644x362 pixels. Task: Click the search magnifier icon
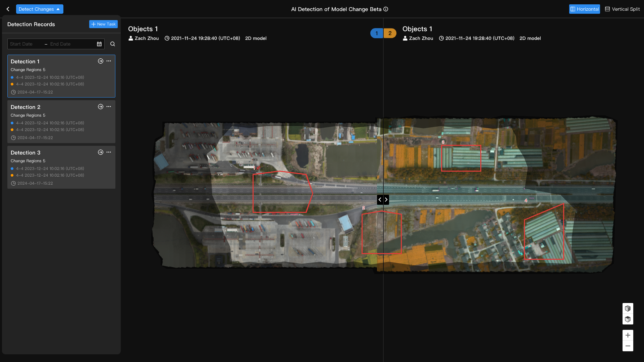[x=113, y=44]
